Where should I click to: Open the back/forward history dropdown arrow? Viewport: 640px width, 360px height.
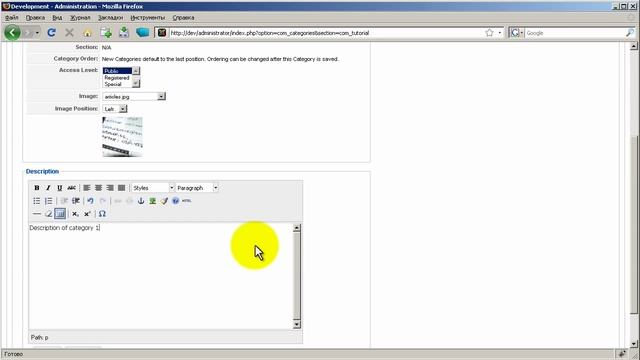point(37,33)
